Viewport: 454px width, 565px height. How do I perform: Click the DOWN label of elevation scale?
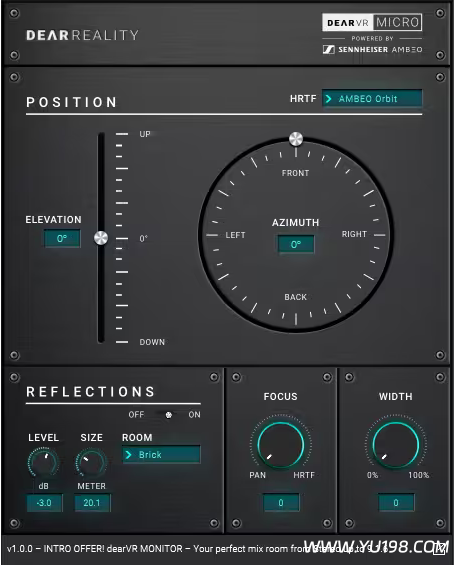click(152, 342)
